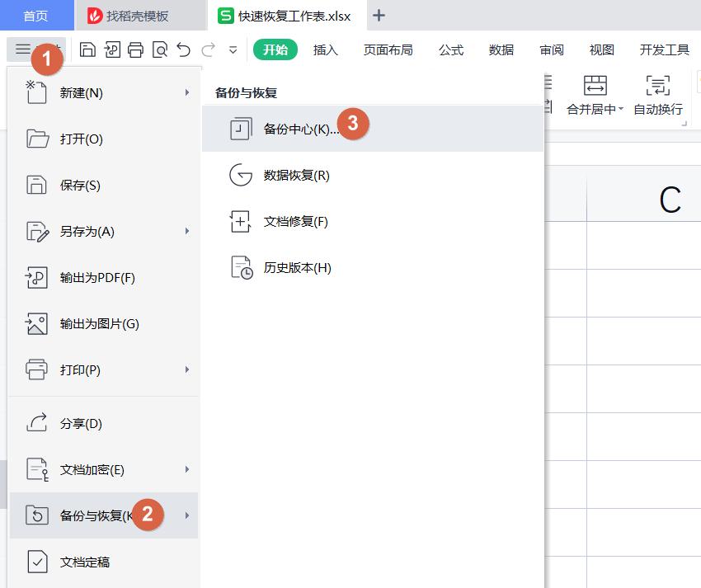
Task: Expand the 打印 print submenu arrow
Action: pos(188,370)
